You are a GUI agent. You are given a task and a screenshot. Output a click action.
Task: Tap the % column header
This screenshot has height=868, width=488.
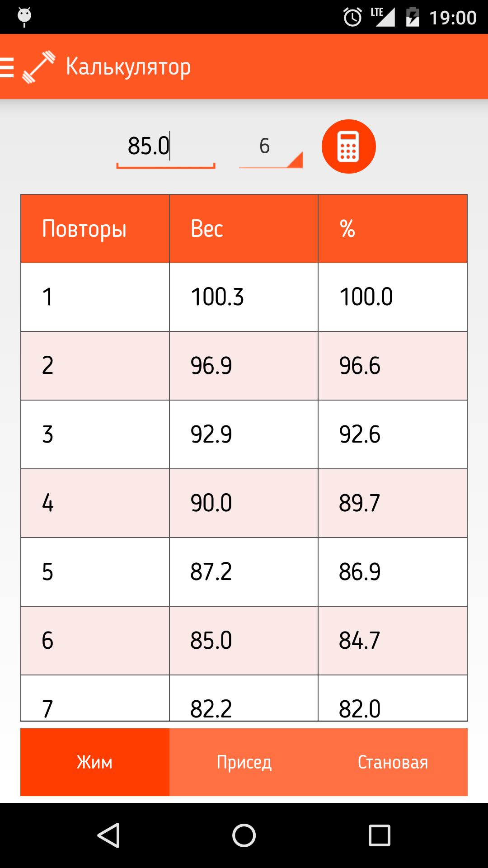392,229
